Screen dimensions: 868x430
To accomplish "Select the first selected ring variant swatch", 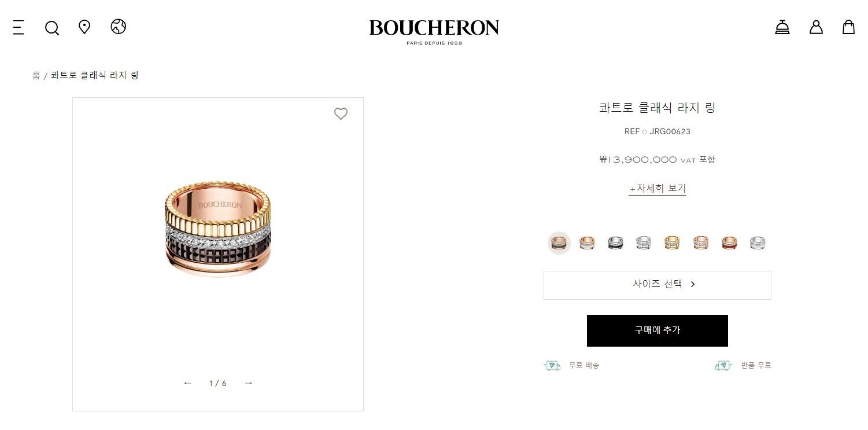I will click(559, 243).
